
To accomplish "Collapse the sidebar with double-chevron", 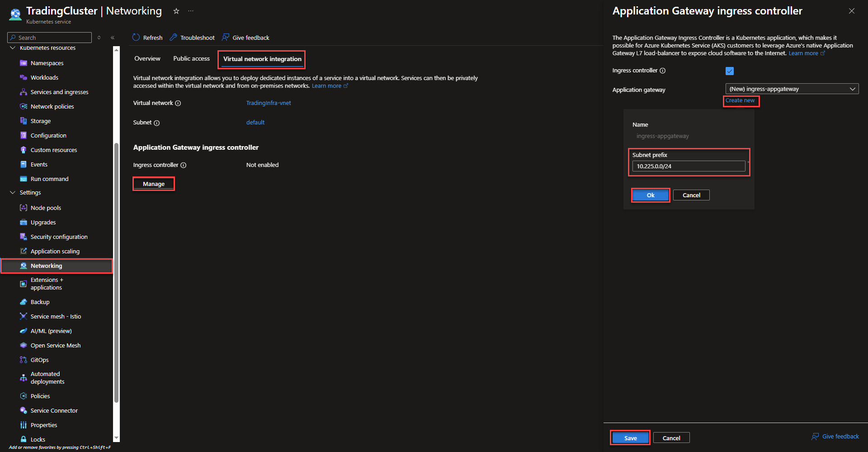I will pos(113,38).
